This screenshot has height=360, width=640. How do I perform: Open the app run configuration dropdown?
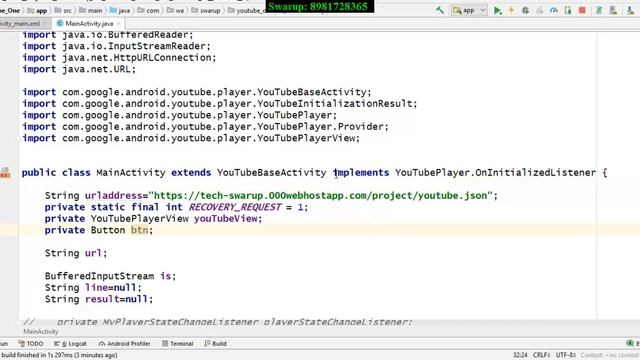469,11
